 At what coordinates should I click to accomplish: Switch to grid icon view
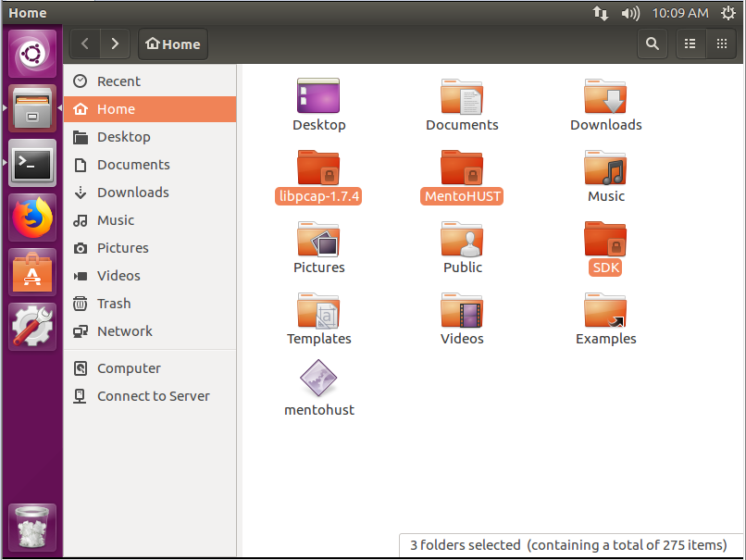[x=721, y=44]
